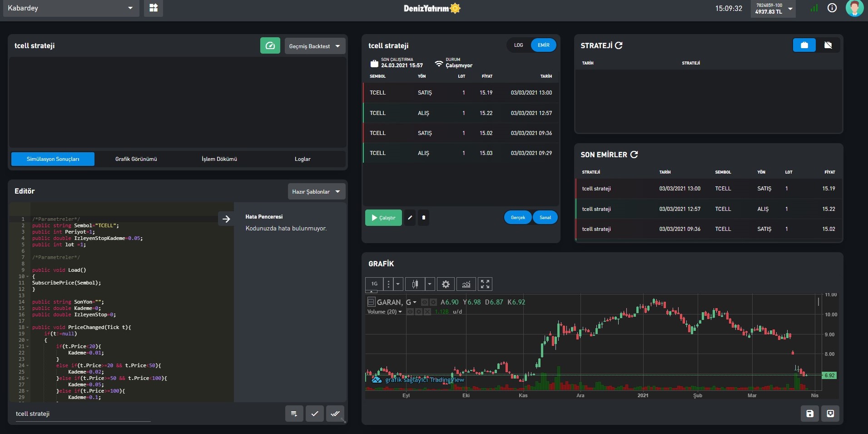Open chart settings gear icon
This screenshot has height=434, width=868.
(x=446, y=284)
